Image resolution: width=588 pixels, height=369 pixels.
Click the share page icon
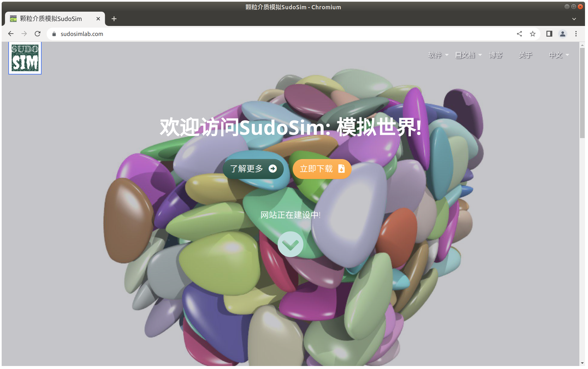tap(519, 34)
